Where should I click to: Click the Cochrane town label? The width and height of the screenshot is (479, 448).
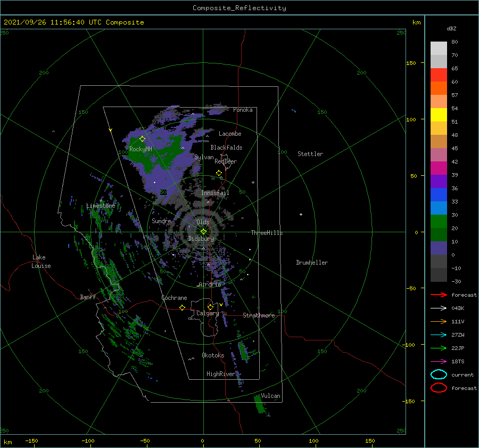click(x=174, y=298)
